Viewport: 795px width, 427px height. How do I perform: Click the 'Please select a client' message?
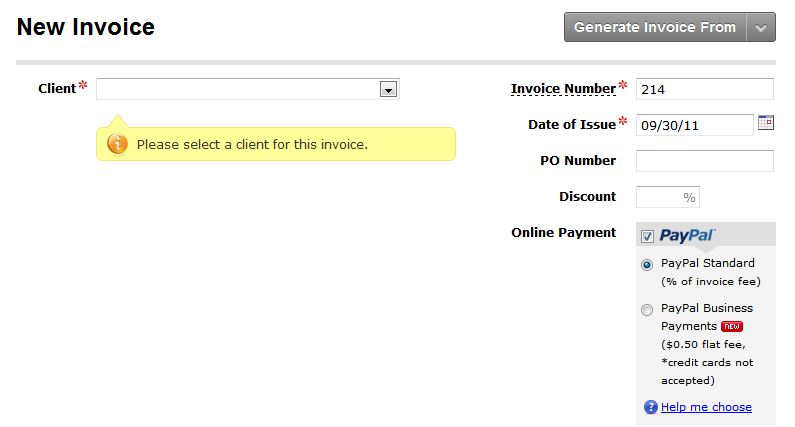(252, 145)
